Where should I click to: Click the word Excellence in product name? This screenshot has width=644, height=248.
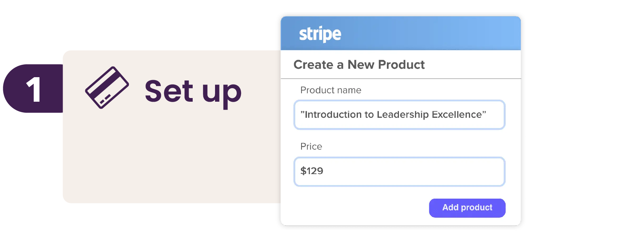456,114
